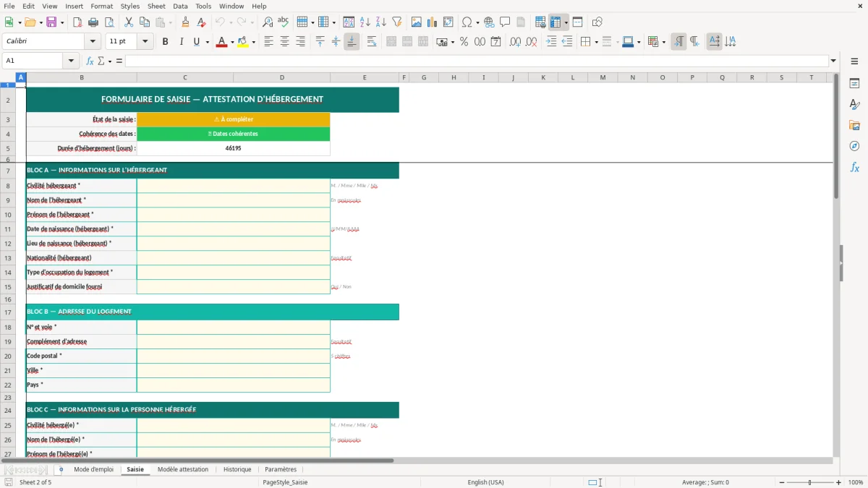Click the AutoFilter funnel icon

coord(396,22)
